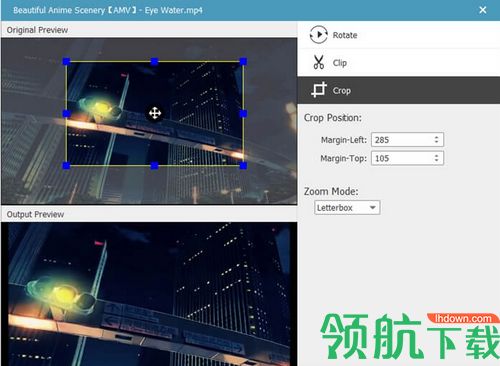The height and width of the screenshot is (366, 500).
Task: Open the Zoom Mode Letterbox dropdown
Action: 347,208
